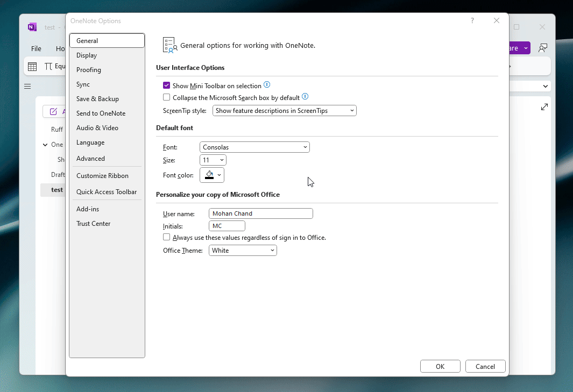Enter full page view with the diagonal arrow
The width and height of the screenshot is (573, 392).
tap(544, 107)
